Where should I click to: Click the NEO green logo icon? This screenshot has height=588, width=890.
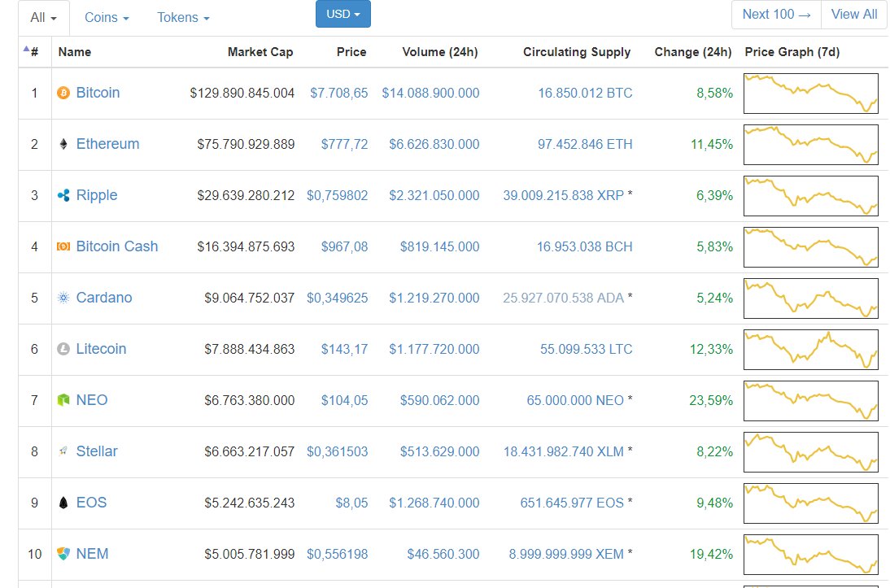(63, 400)
